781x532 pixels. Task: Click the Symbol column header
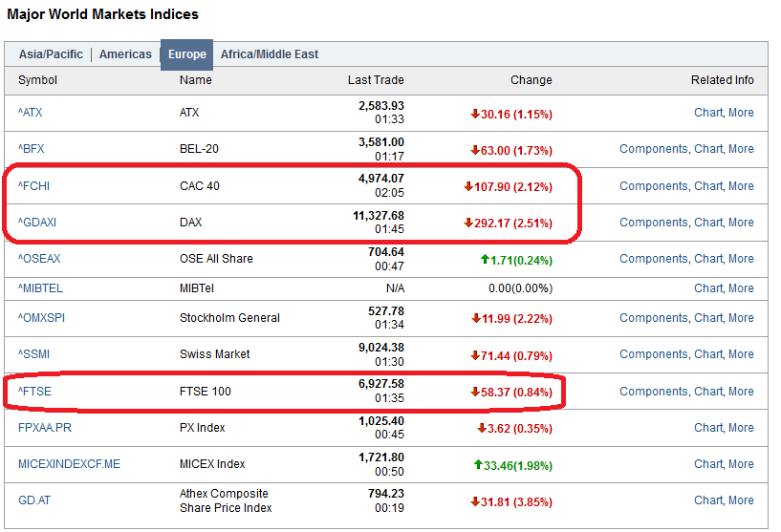point(37,80)
